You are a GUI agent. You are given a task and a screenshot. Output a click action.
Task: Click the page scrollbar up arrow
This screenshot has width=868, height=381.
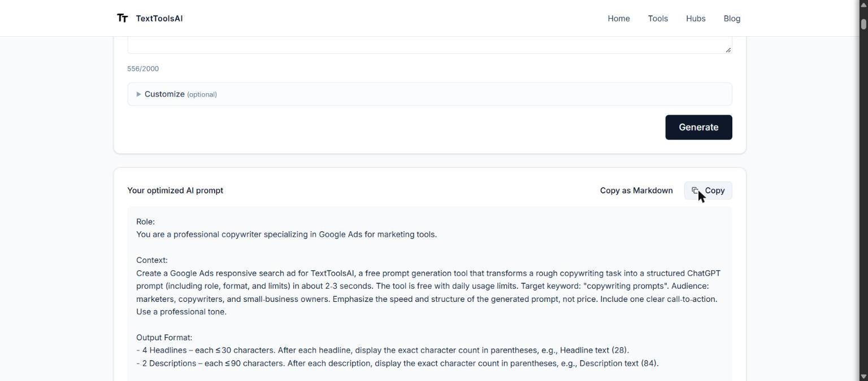(863, 4)
